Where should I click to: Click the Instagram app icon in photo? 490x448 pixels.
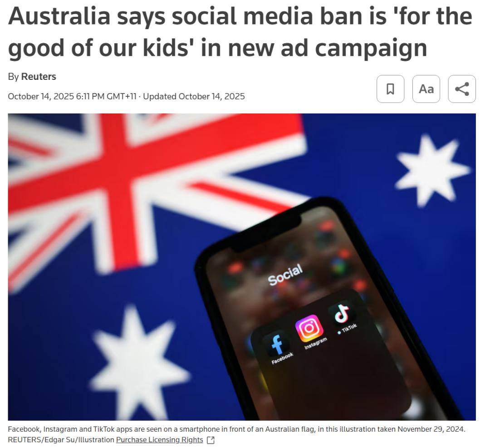(309, 328)
